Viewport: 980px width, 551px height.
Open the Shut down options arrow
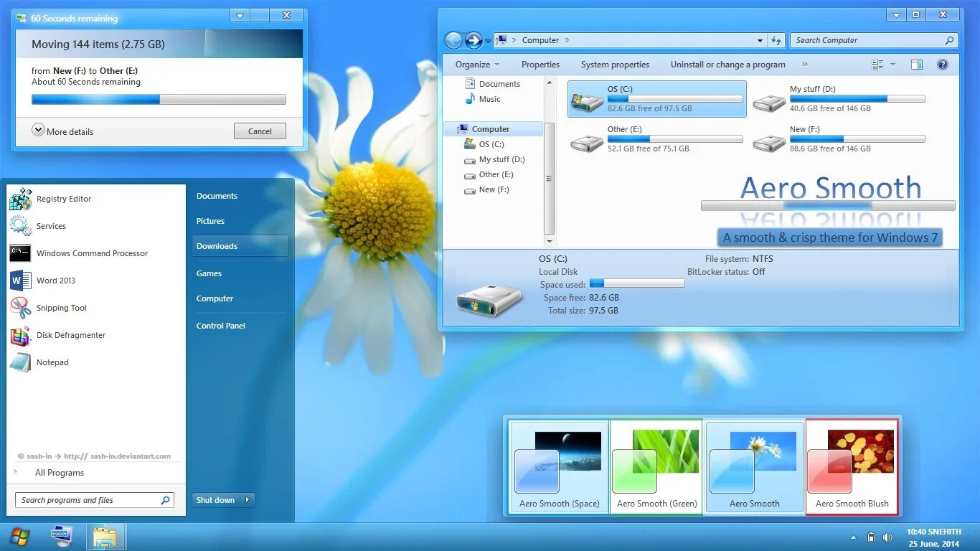click(248, 499)
